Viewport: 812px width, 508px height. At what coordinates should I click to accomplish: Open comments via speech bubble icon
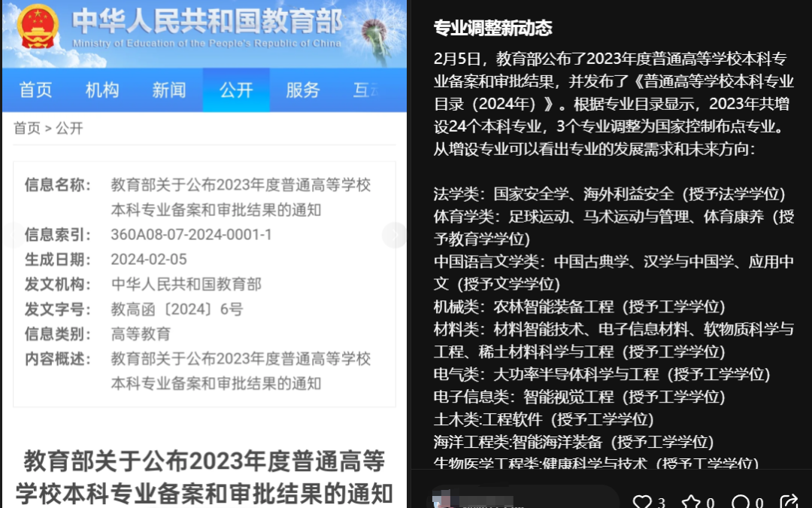[x=740, y=501]
